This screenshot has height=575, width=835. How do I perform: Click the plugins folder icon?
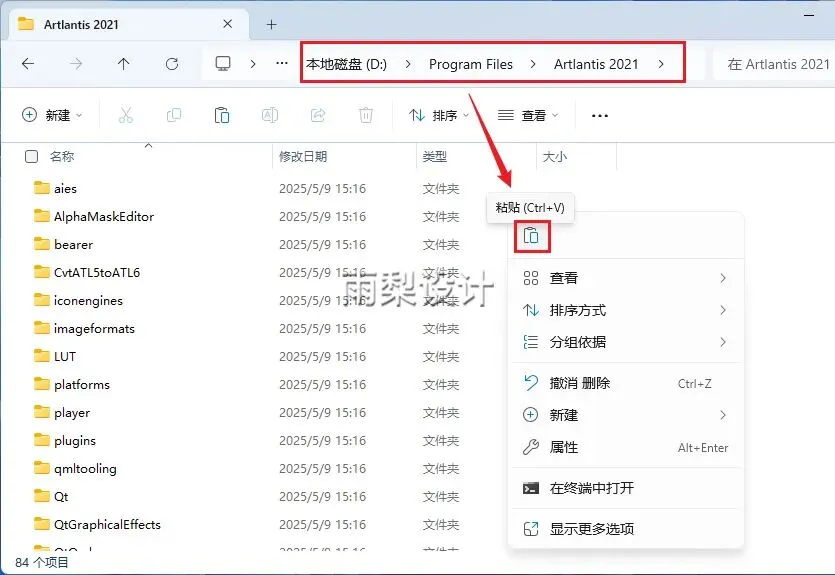pyautogui.click(x=42, y=440)
